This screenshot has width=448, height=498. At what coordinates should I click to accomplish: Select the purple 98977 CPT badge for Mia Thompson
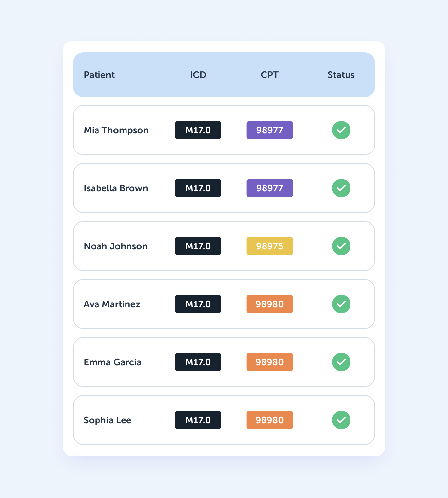pos(269,130)
